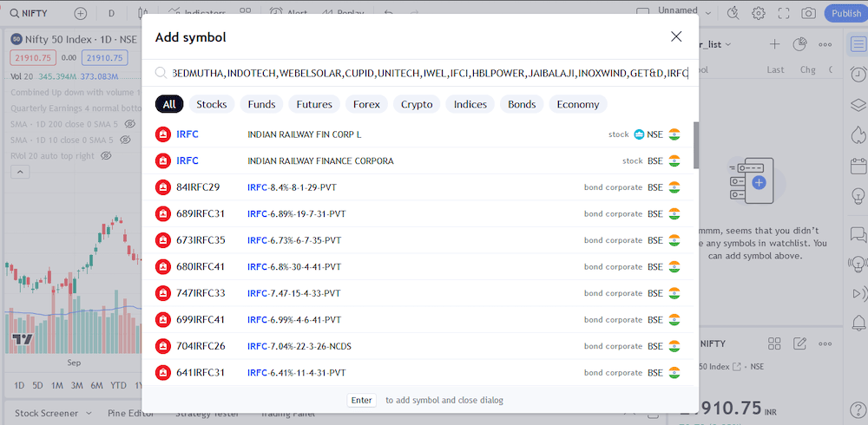Image resolution: width=868 pixels, height=425 pixels.
Task: Open the Ideas stream broadcast icon
Action: coord(858,264)
